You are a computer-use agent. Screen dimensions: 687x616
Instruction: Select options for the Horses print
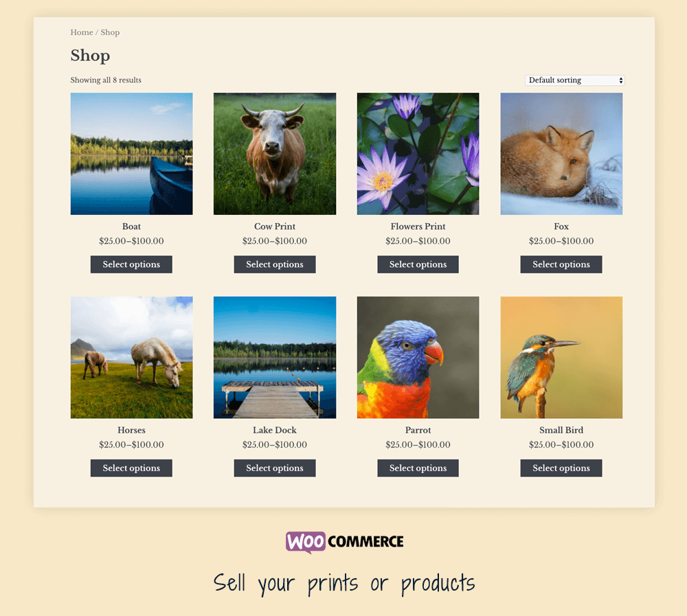pos(131,468)
